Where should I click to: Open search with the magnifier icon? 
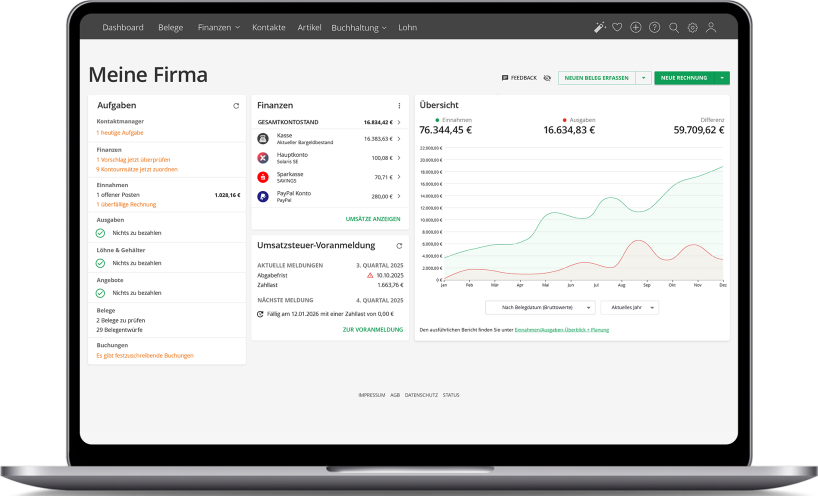coord(674,28)
